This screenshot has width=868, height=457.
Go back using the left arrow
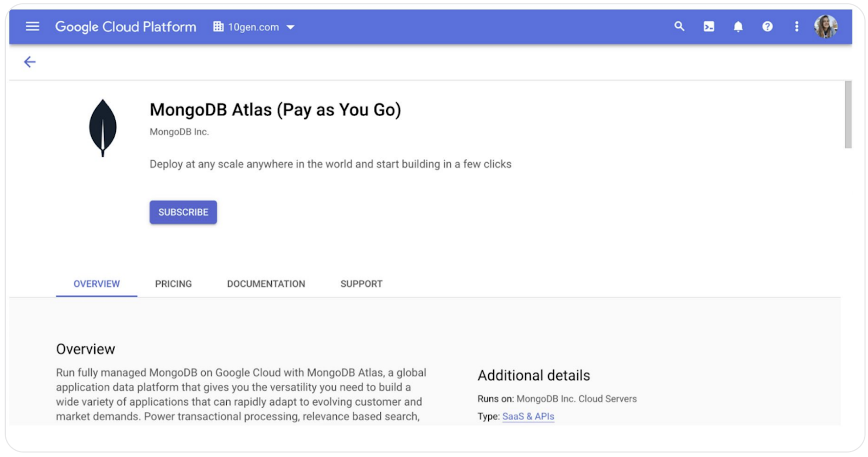(x=30, y=62)
